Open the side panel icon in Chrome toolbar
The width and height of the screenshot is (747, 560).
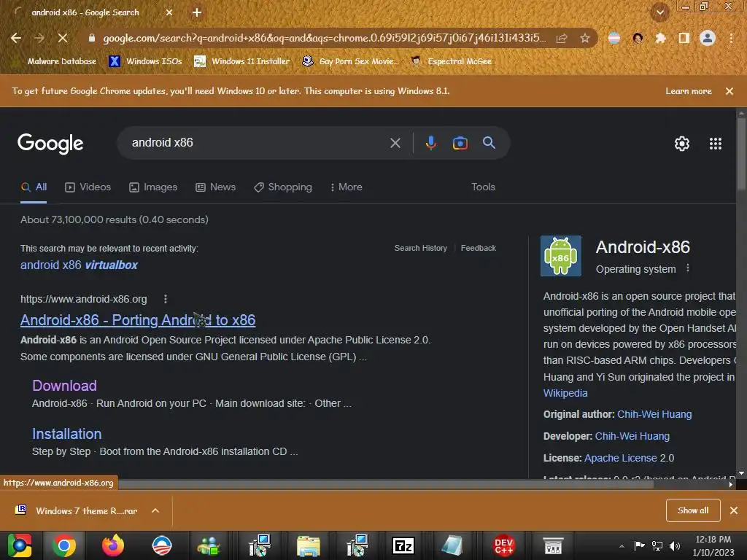[x=684, y=38]
